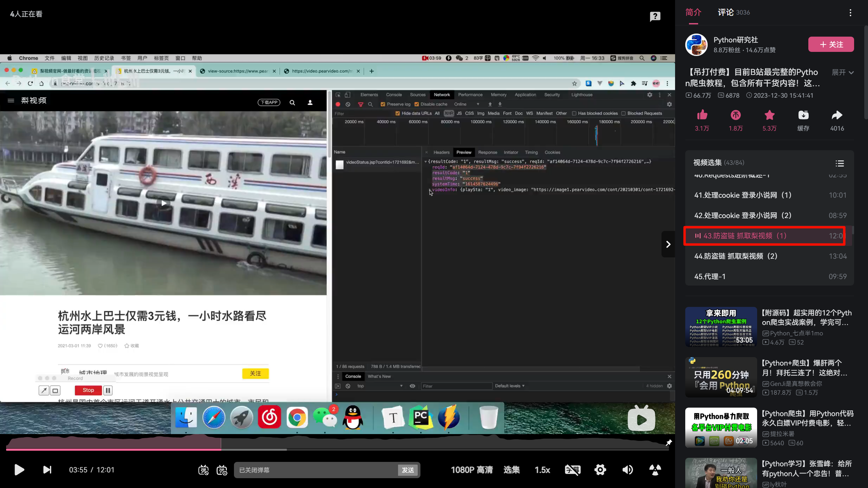The width and height of the screenshot is (868, 488).
Task: Play the Bilibili video
Action: point(19,470)
